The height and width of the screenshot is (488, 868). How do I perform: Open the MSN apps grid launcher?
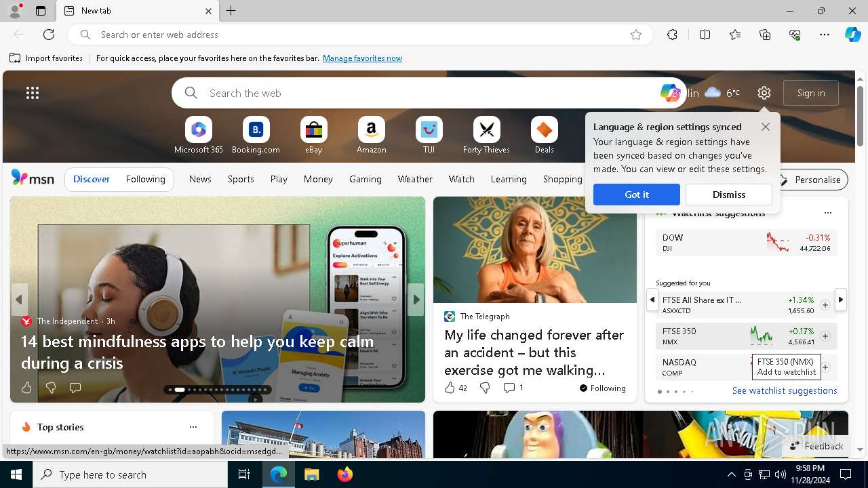(33, 93)
